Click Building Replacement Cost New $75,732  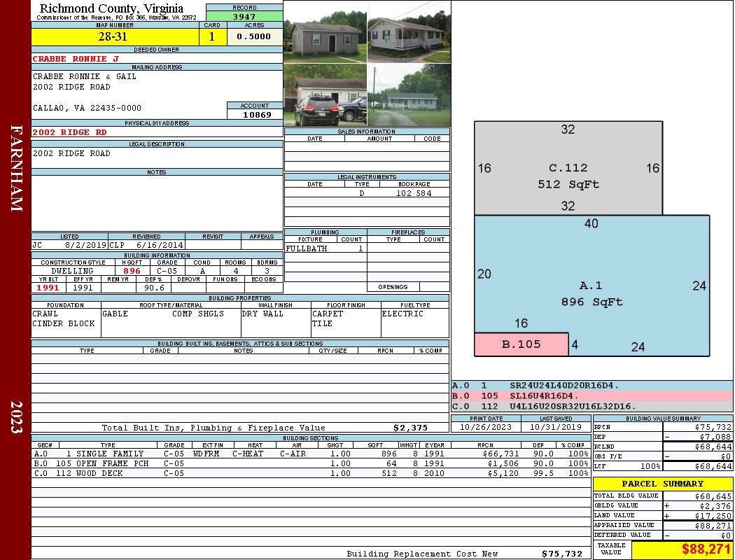point(562,554)
